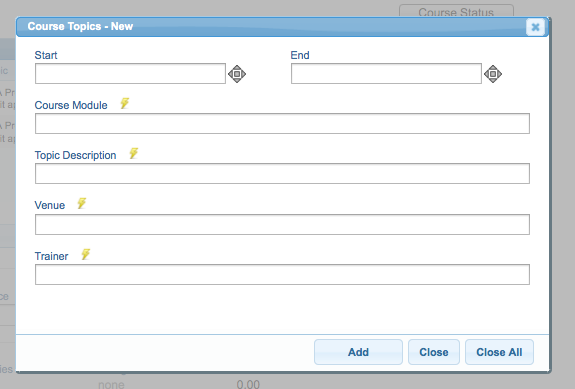Open the Start date picker icon

[x=237, y=74]
